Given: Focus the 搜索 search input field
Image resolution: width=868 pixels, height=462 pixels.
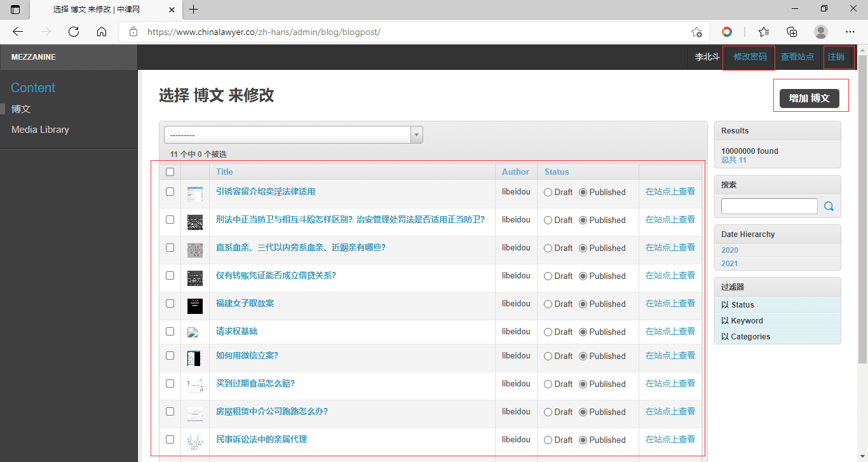Looking at the screenshot, I should (x=770, y=206).
